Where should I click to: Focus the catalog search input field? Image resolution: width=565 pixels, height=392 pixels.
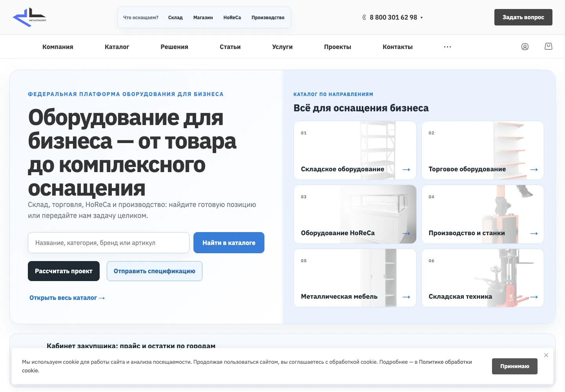[x=109, y=243]
